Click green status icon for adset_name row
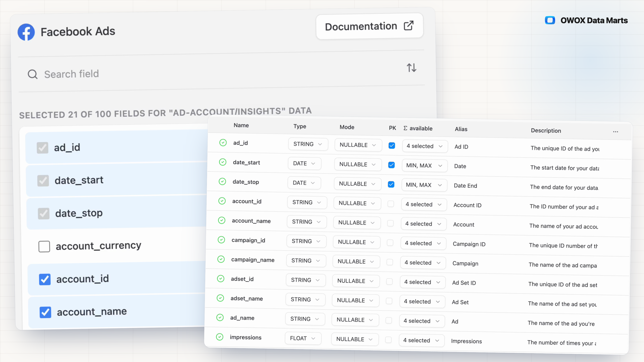 point(220,298)
